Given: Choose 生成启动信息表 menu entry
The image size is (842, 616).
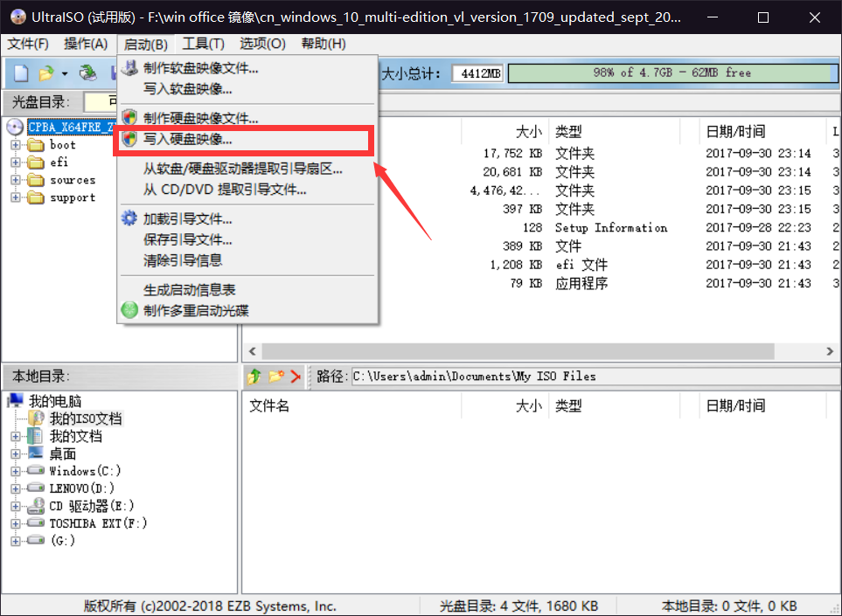Looking at the screenshot, I should [247, 290].
